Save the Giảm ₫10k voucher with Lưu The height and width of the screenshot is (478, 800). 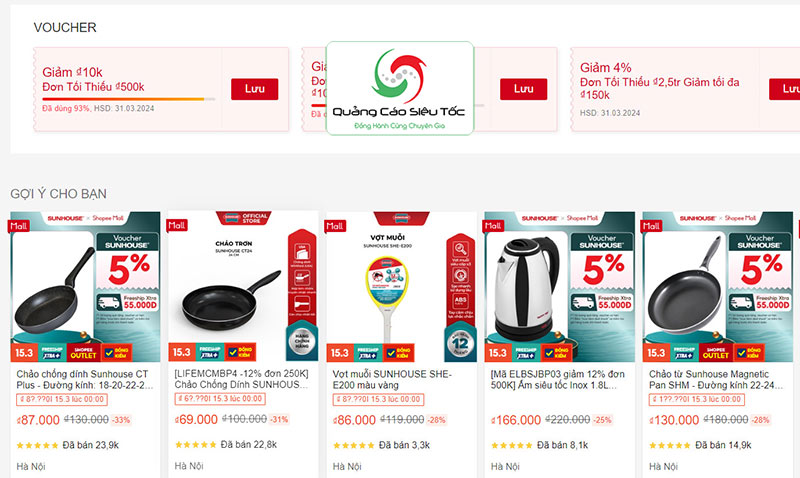pyautogui.click(x=254, y=89)
